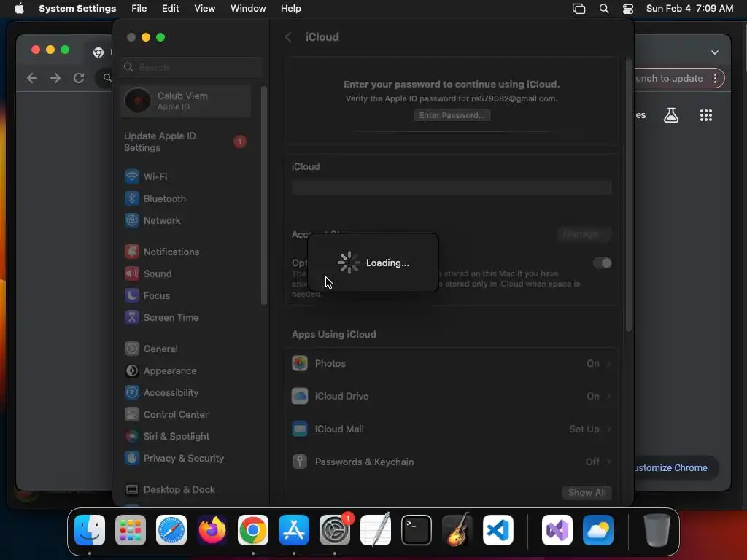Click Manage account storage button
The width and height of the screenshot is (747, 560).
[x=584, y=234]
